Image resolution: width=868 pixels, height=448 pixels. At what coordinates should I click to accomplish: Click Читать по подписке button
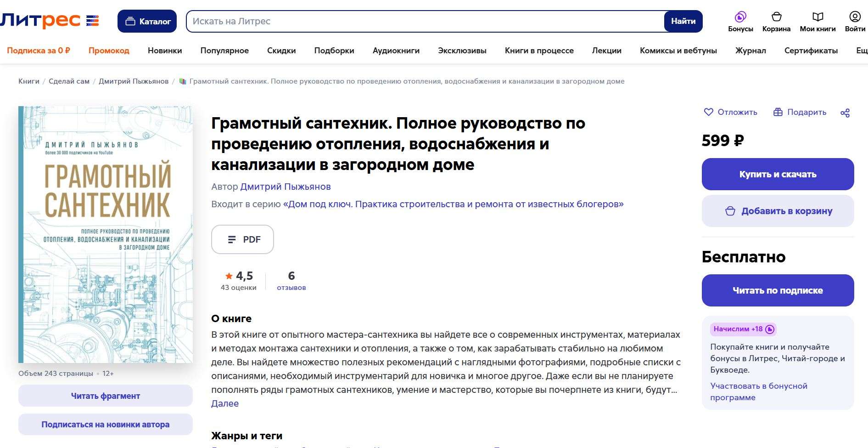[x=778, y=290]
